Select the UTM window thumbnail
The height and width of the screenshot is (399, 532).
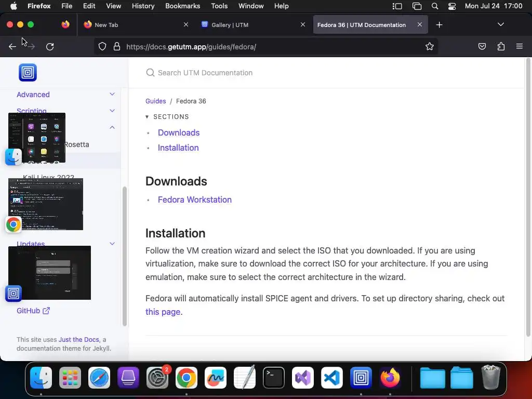coord(49,272)
